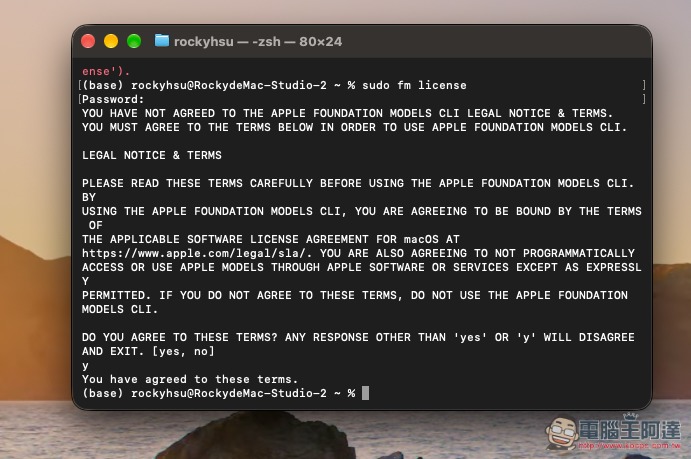The width and height of the screenshot is (691, 459).
Task: Click the folder proxy icon in title bar
Action: click(x=162, y=41)
